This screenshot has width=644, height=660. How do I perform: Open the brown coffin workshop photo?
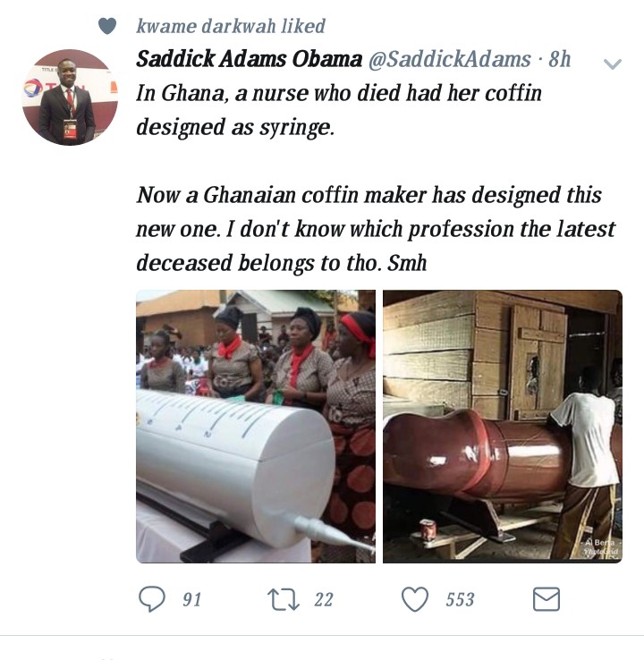pos(502,427)
